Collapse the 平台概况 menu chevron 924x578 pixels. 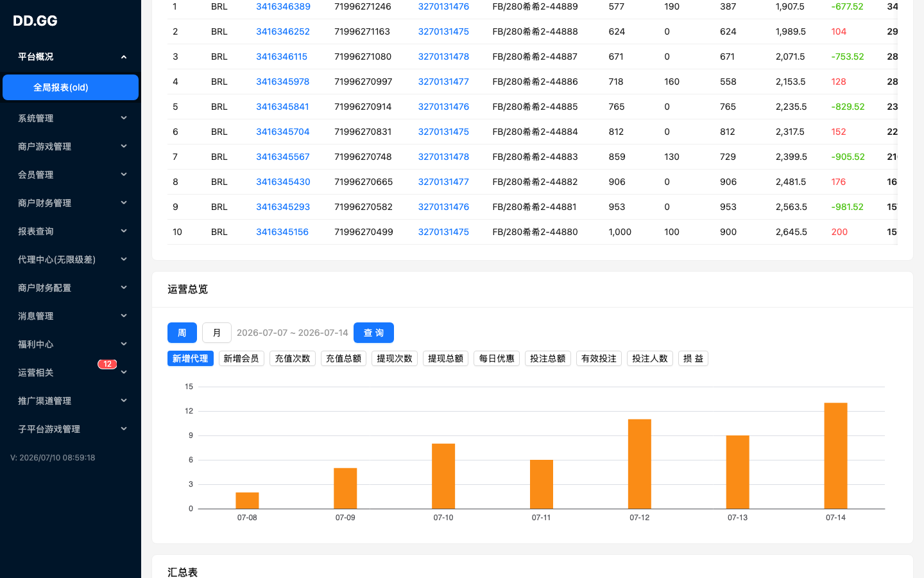point(124,57)
